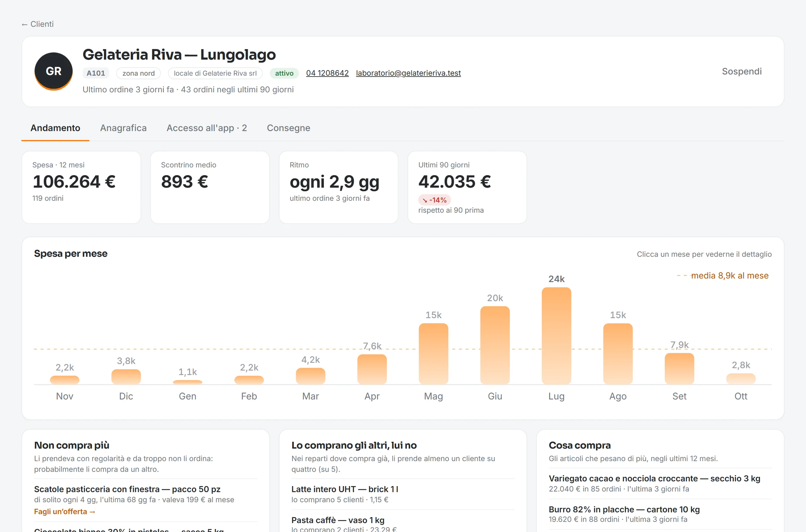
Task: Click the Ultimi 90 giorni 42.035 € value
Action: (454, 181)
